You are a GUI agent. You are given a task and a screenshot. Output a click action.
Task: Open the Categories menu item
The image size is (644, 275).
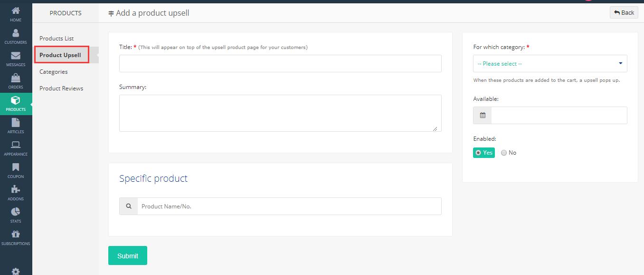[54, 72]
